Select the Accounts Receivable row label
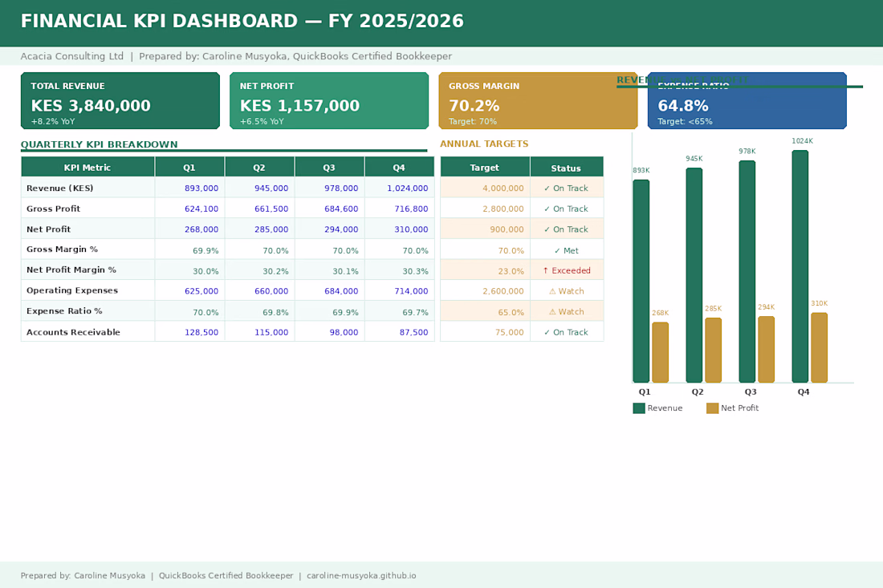The height and width of the screenshot is (588, 883). 73,332
